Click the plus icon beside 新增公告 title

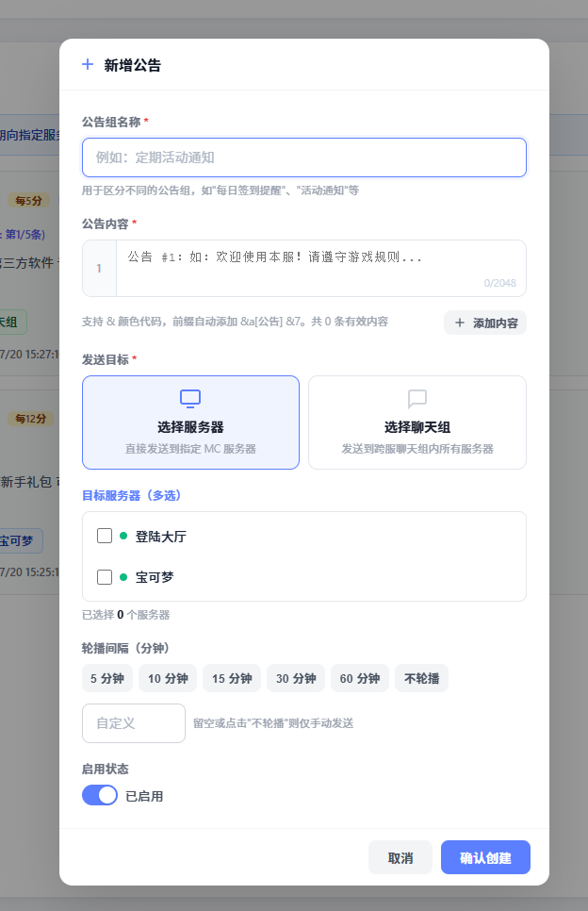click(x=88, y=64)
